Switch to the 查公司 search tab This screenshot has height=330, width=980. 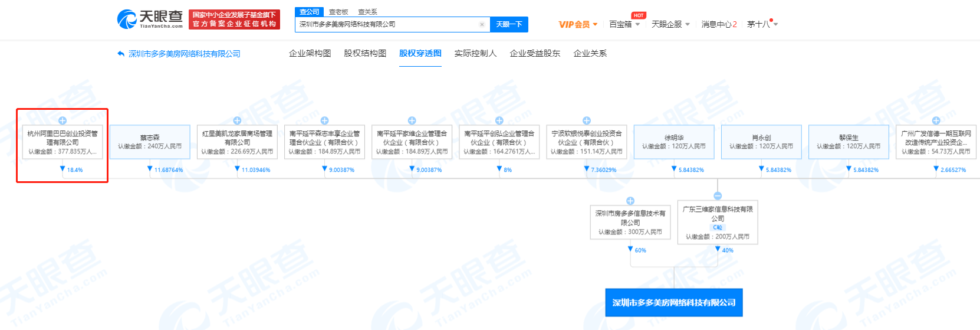click(x=309, y=12)
